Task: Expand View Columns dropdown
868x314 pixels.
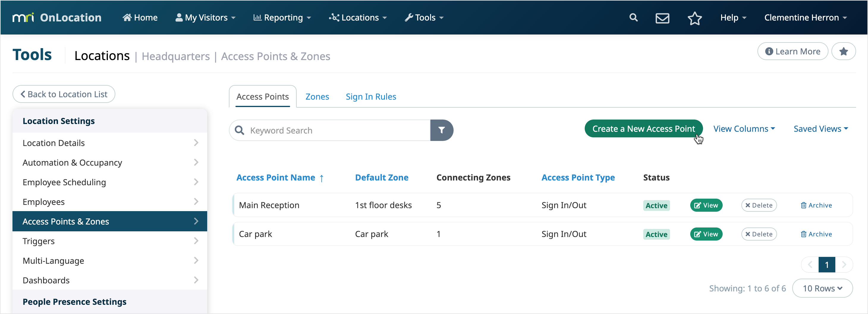Action: [x=744, y=129]
